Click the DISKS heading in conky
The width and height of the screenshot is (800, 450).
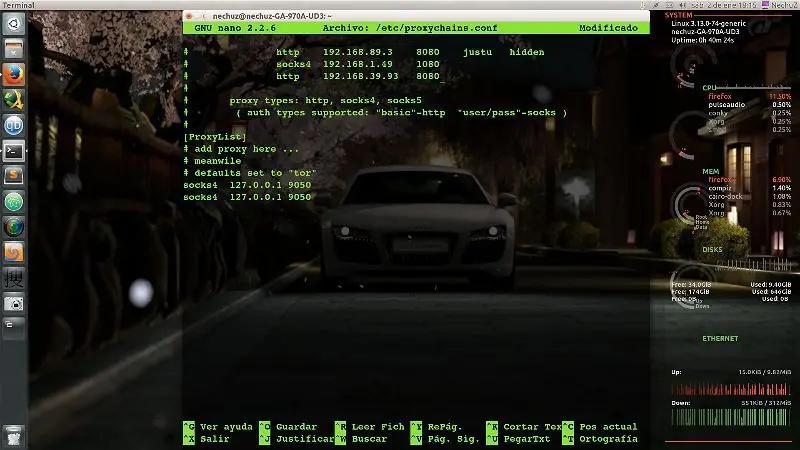(x=712, y=249)
